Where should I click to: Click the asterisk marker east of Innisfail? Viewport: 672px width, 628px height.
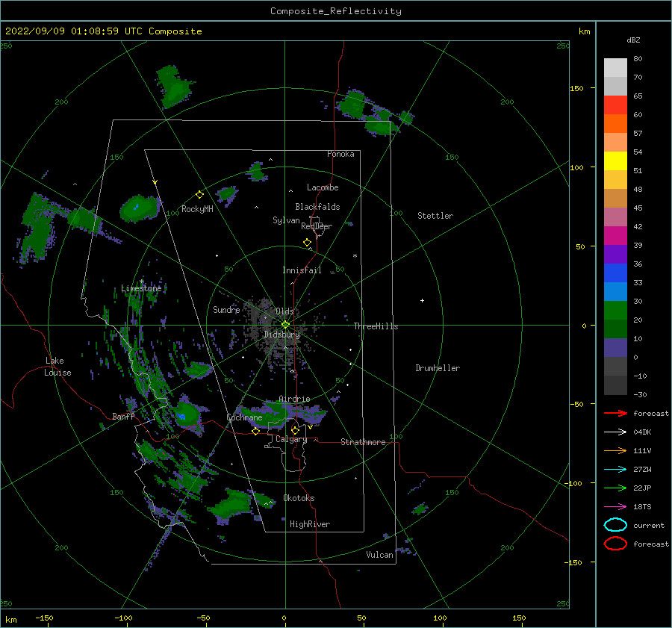(x=355, y=256)
